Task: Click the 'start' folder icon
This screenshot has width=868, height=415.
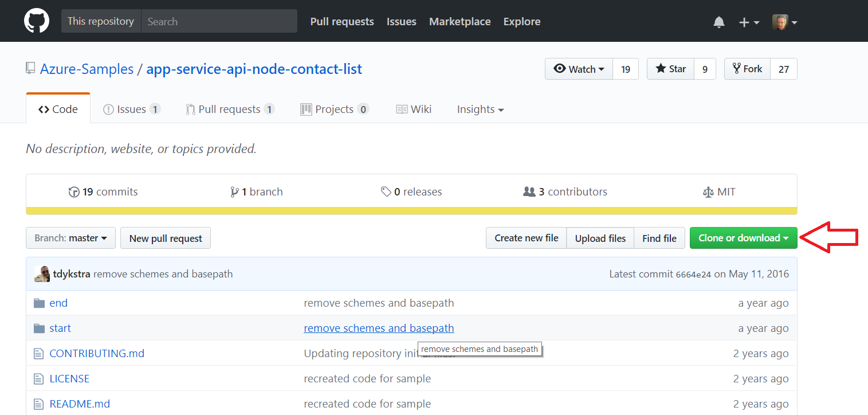Action: [39, 328]
